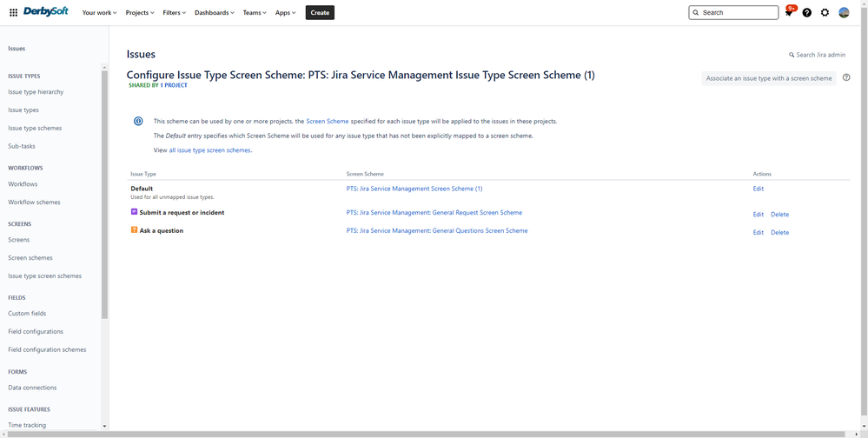
Task: Click the Submit a request or incident label
Action: (x=182, y=213)
